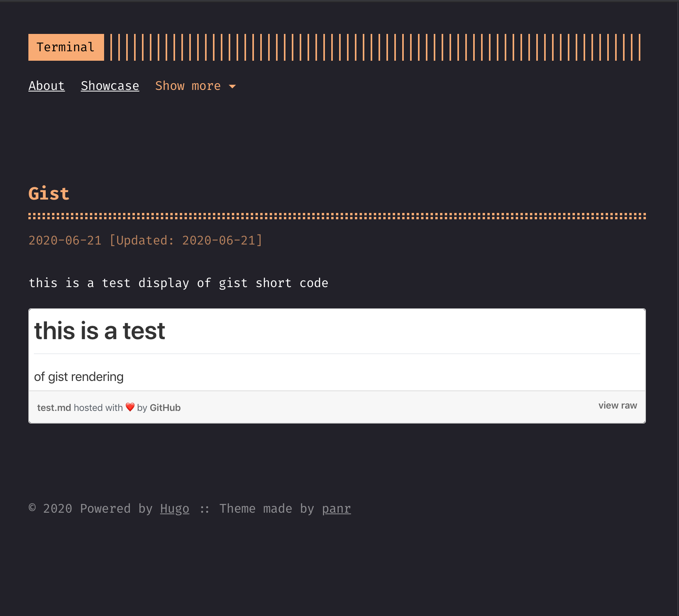Screen dimensions: 679x616
Task: Open the Gist post title
Action: (x=48, y=193)
